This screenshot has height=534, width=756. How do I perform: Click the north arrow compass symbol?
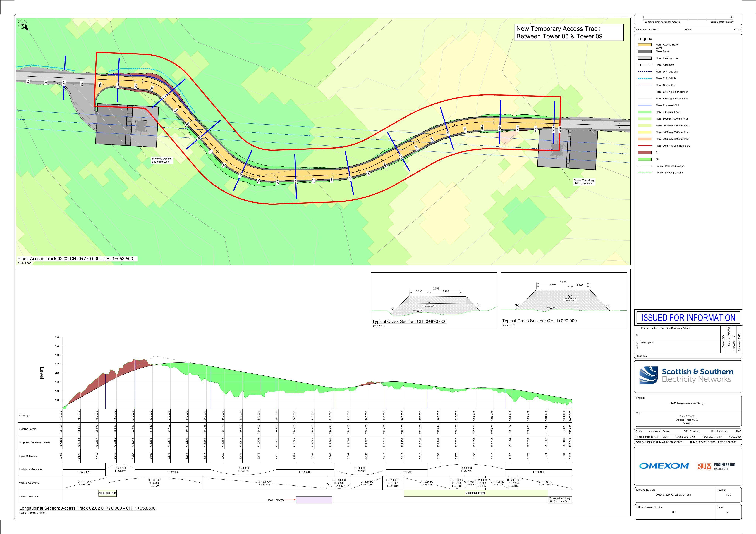[23, 25]
